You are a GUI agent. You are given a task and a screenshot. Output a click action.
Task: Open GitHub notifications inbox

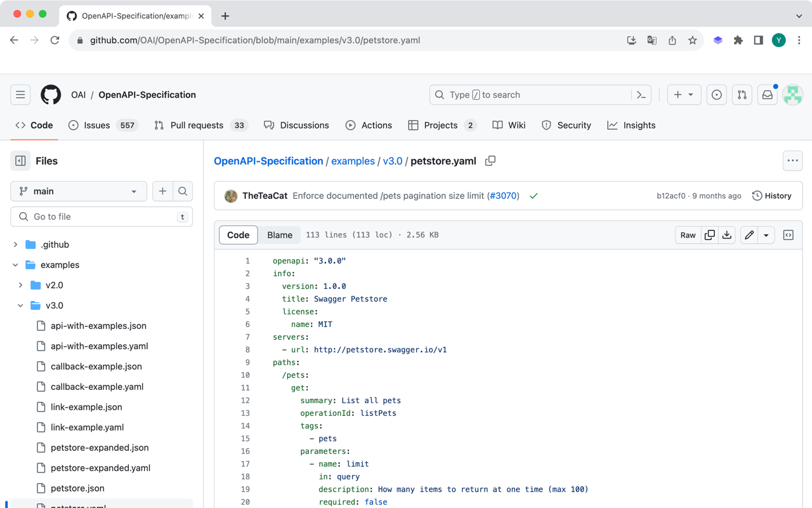coord(767,94)
